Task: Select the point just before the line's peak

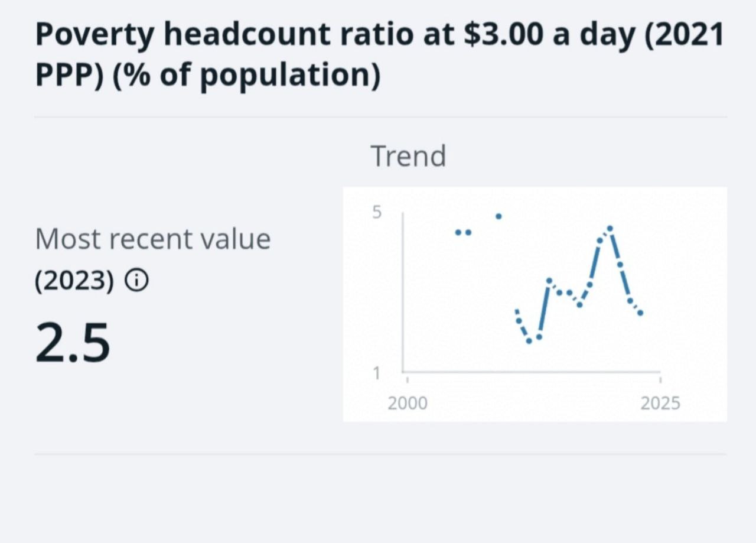Action: point(600,240)
